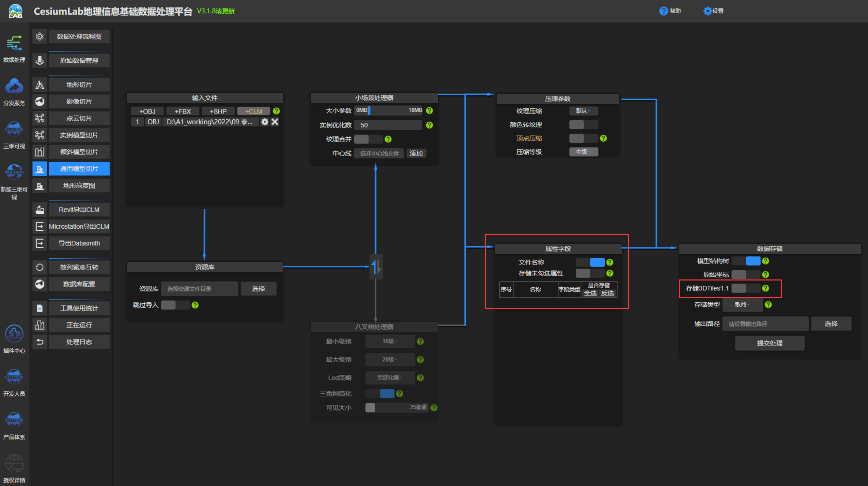Open the 数据处理 sidebar section

coord(14,49)
